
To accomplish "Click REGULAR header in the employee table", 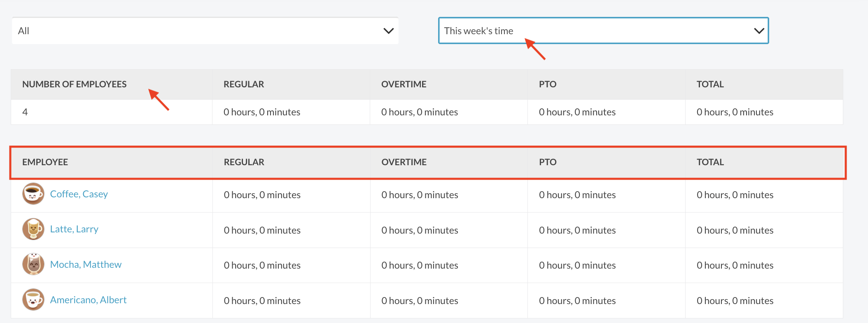I will [244, 162].
